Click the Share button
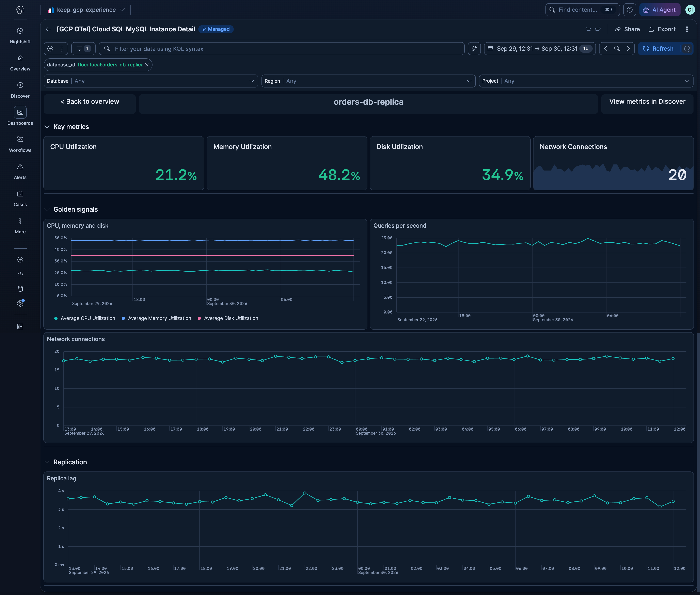The width and height of the screenshot is (700, 595). (627, 29)
